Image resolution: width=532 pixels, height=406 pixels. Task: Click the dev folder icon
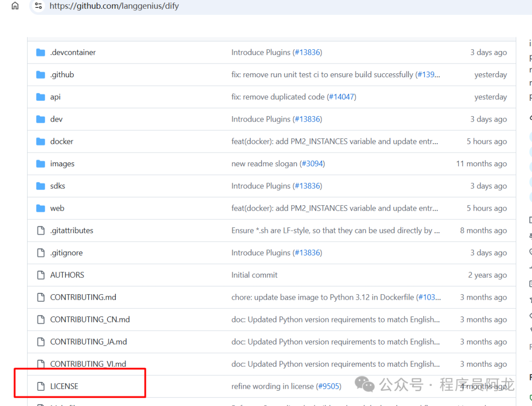(41, 119)
